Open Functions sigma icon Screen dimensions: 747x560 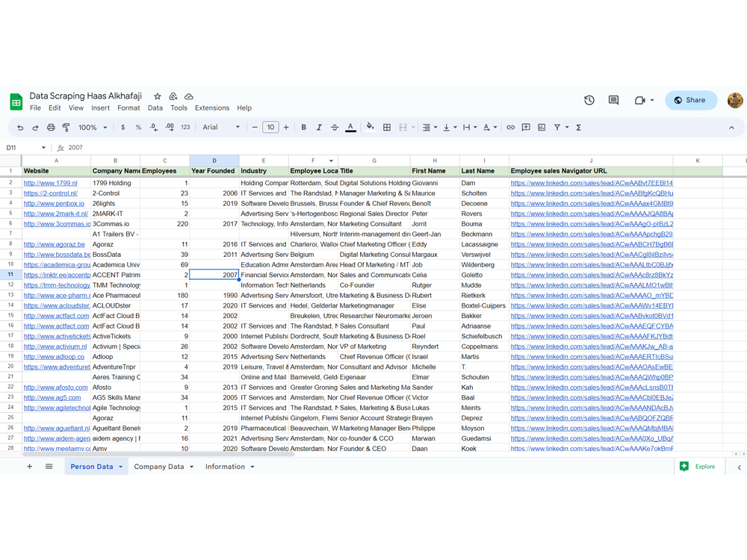click(578, 128)
